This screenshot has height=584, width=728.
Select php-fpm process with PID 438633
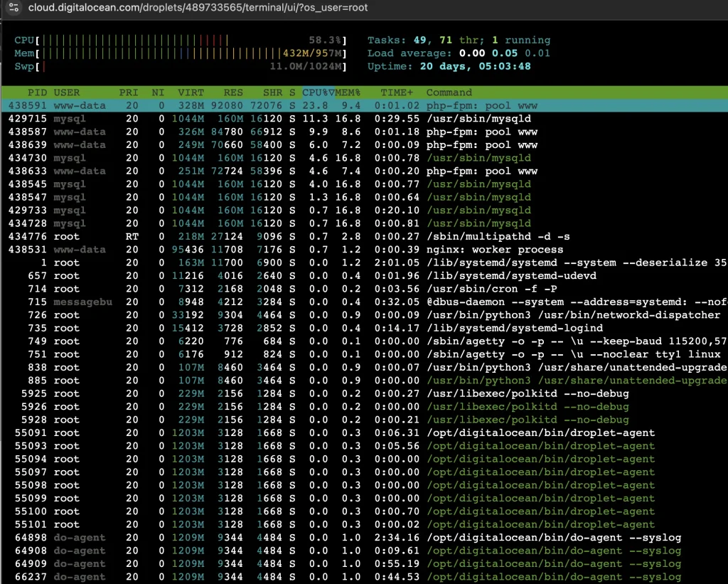(x=364, y=171)
